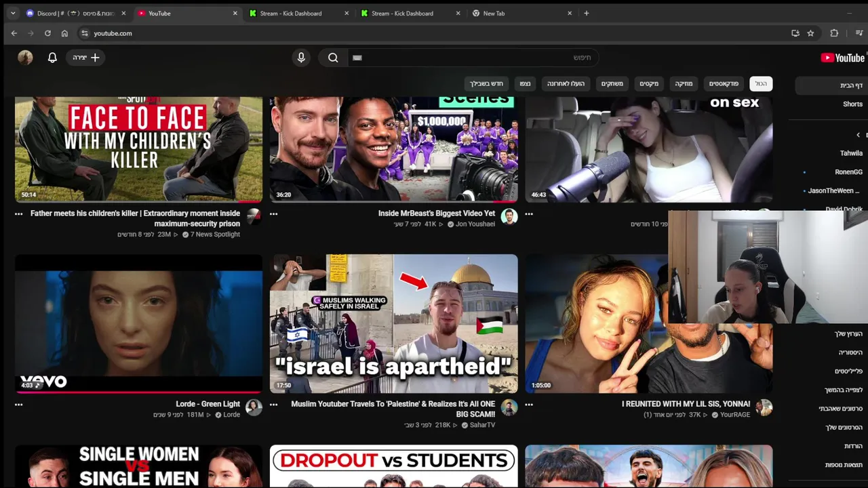Image resolution: width=868 pixels, height=488 pixels.
Task: Open Lorde channel avatar
Action: point(254,407)
